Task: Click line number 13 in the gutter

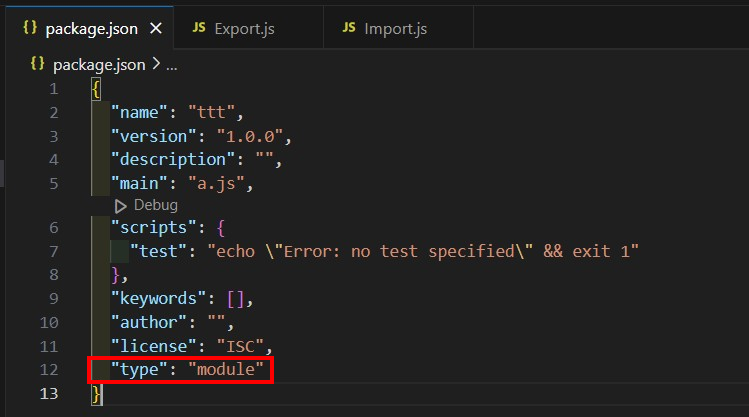Action: pyautogui.click(x=49, y=394)
